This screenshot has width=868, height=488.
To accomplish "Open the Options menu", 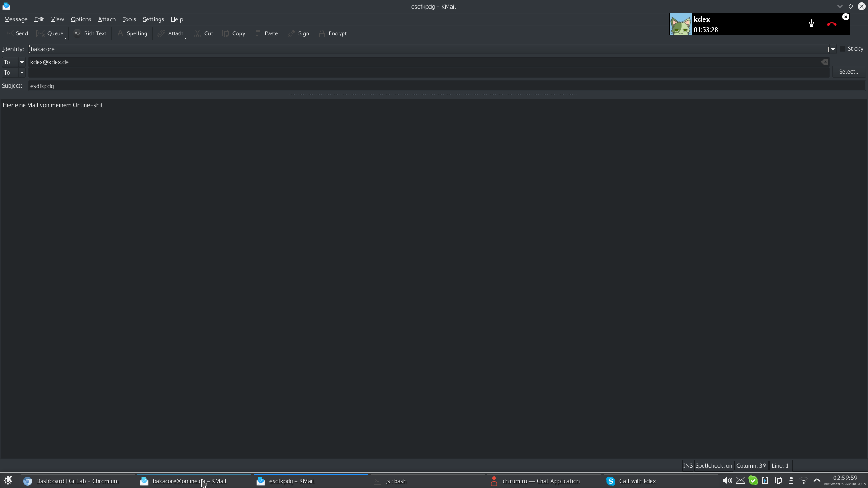I will [x=81, y=19].
